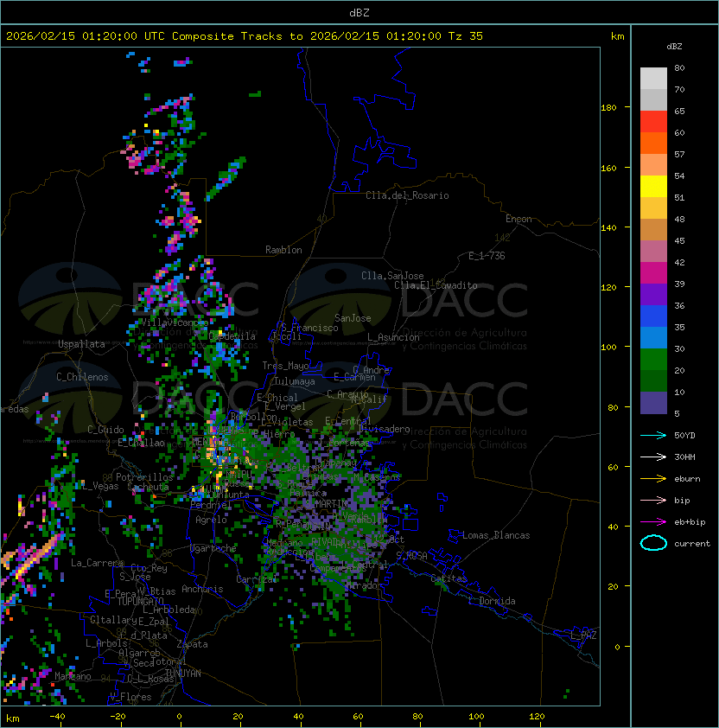Click the 'Agrelo' map label
719x728 pixels.
211,520
